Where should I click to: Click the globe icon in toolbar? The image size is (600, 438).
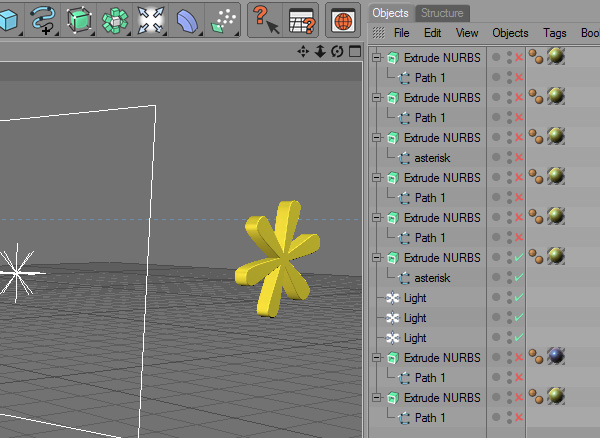click(343, 19)
